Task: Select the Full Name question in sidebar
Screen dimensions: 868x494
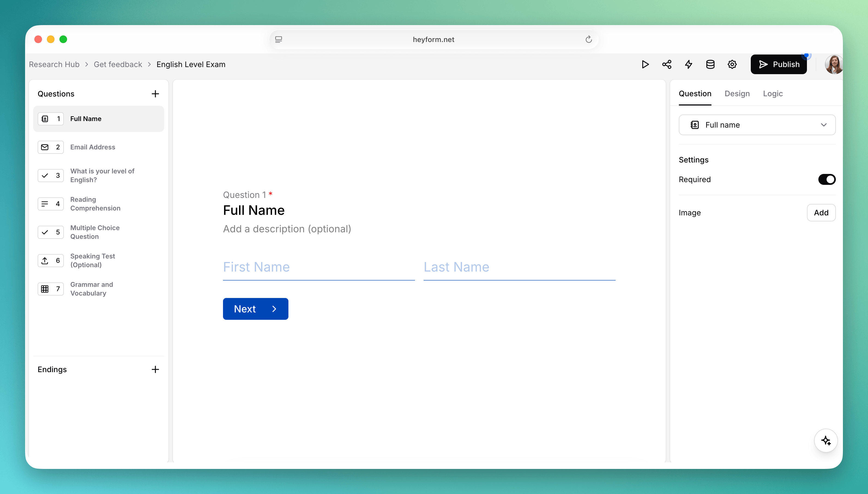Action: click(x=99, y=119)
